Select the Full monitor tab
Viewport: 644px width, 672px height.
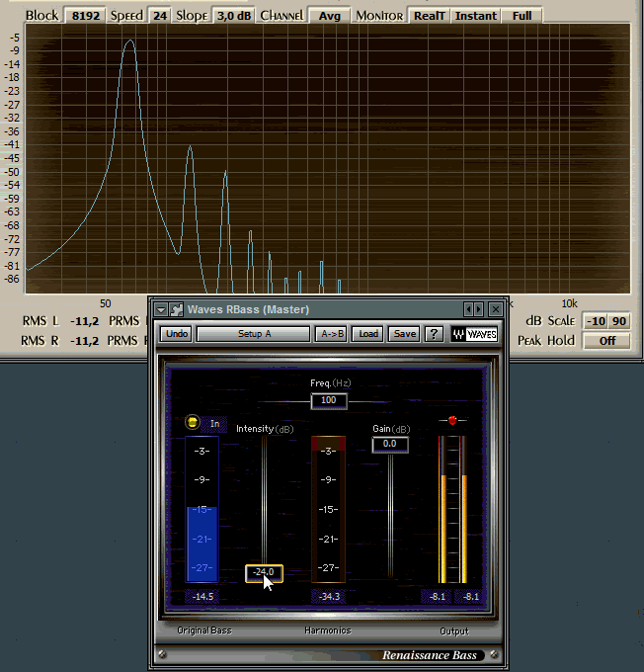(522, 16)
